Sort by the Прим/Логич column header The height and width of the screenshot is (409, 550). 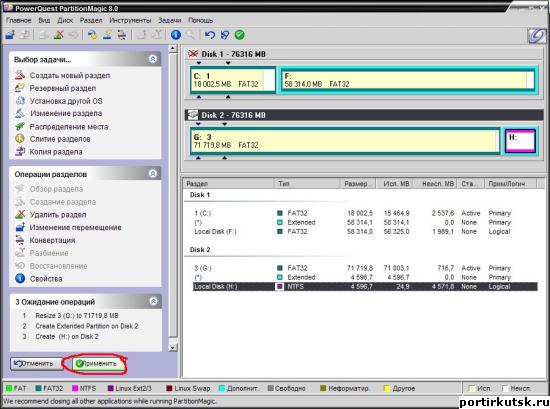pos(510,183)
